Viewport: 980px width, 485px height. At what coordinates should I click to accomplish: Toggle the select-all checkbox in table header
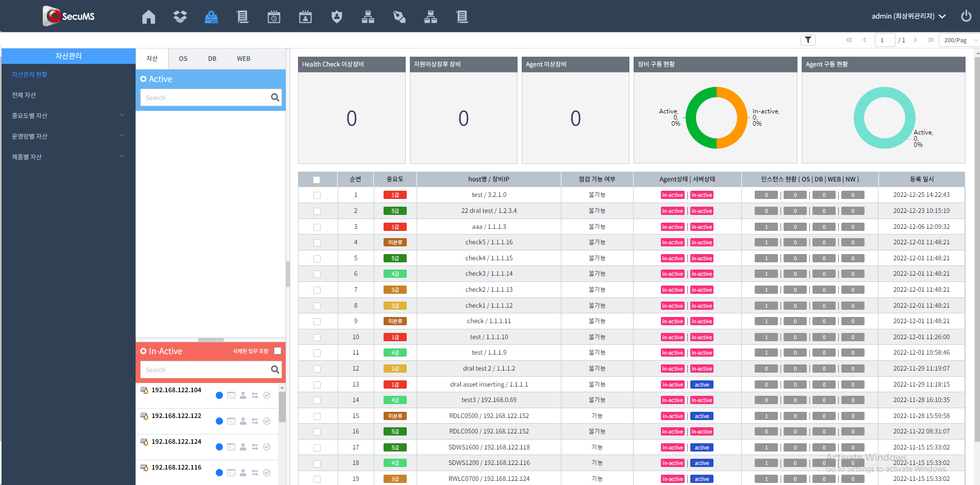click(317, 180)
